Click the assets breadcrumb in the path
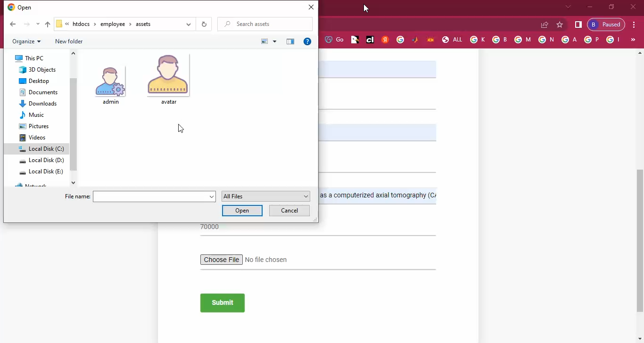Image resolution: width=644 pixels, height=343 pixels. tap(143, 24)
